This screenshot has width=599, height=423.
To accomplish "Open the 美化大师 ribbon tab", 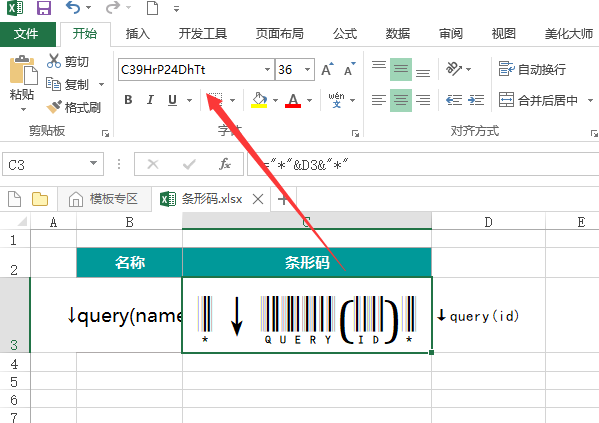I will click(x=568, y=34).
